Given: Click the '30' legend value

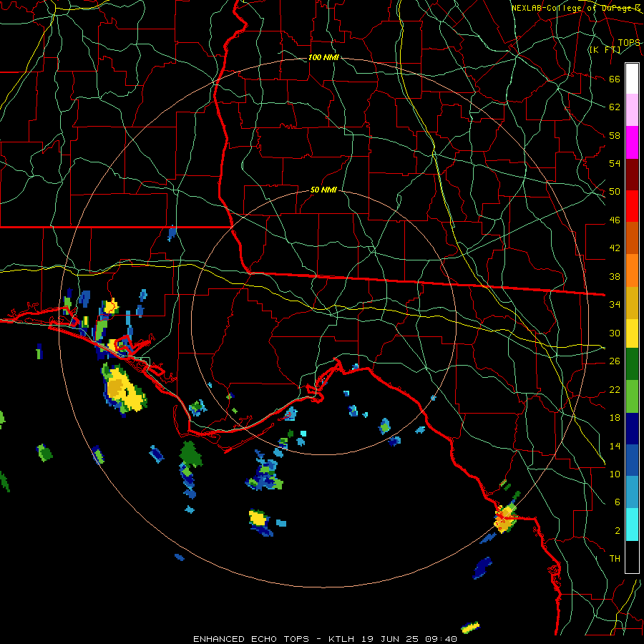Looking at the screenshot, I should pos(615,333).
